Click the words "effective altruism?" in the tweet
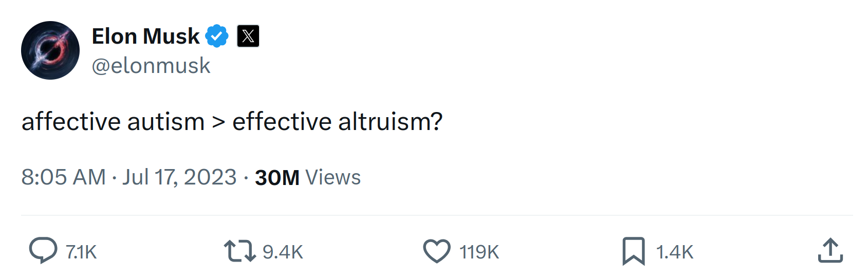Screen dimensions: 868x278 (338, 122)
